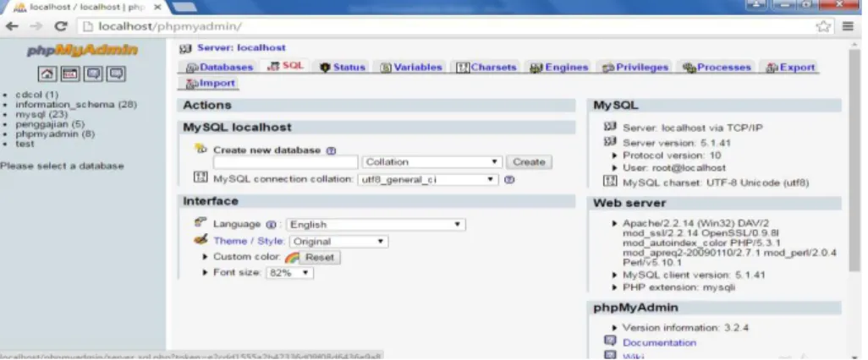Open the Import tab

tap(210, 84)
